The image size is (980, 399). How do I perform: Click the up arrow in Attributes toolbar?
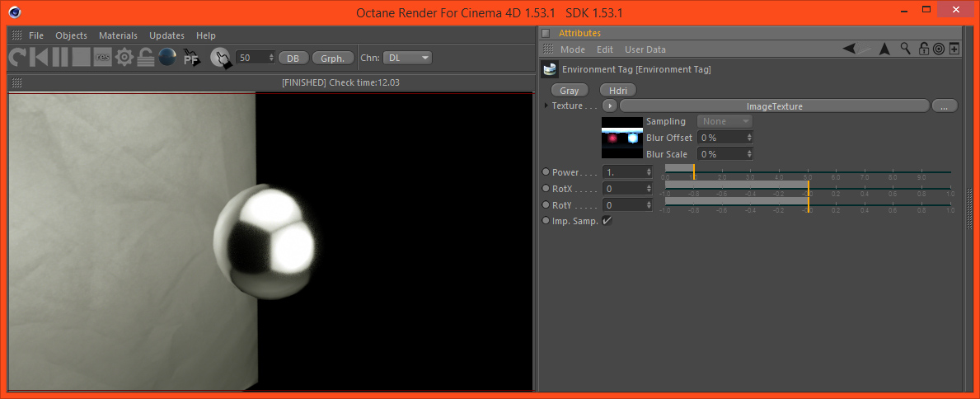coord(884,49)
